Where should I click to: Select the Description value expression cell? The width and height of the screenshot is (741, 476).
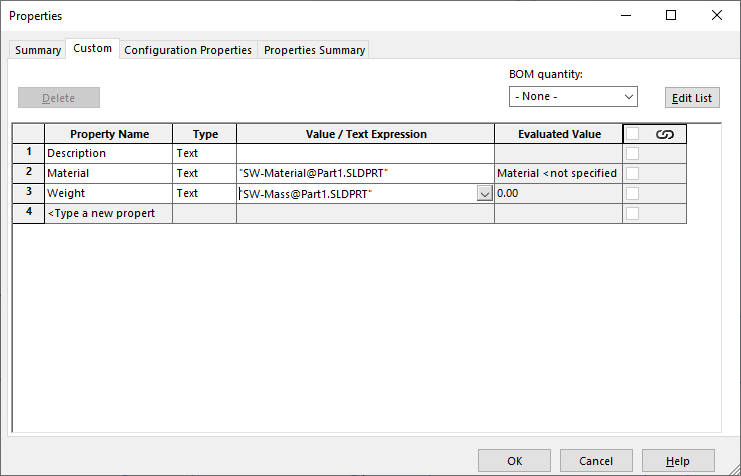pyautogui.click(x=365, y=154)
